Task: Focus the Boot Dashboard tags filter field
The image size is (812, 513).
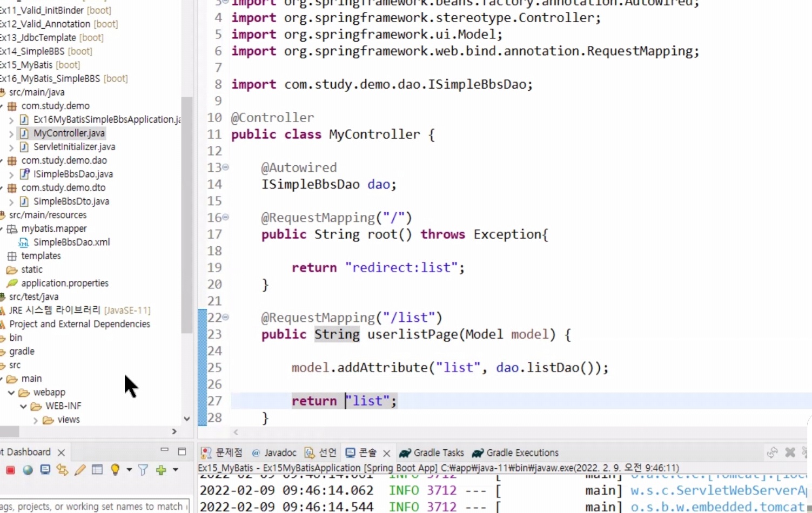Action: [x=95, y=506]
